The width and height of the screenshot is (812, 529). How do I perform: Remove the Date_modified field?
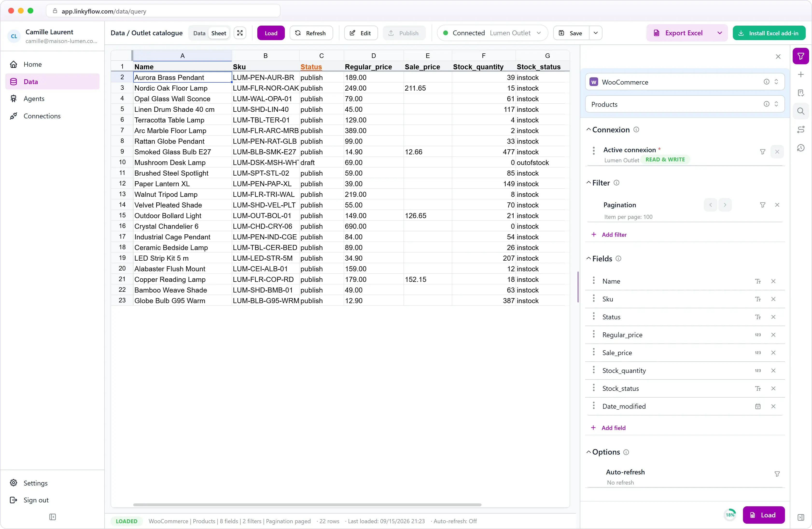(x=773, y=406)
